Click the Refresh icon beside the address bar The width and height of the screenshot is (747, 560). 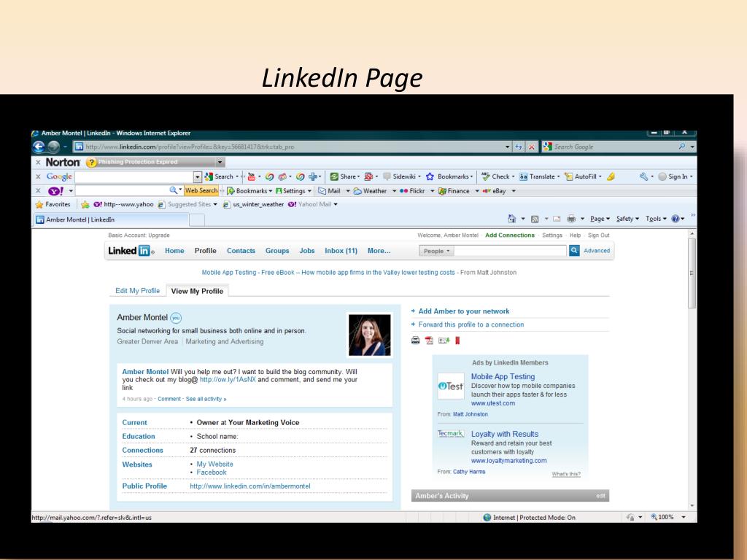[x=519, y=147]
